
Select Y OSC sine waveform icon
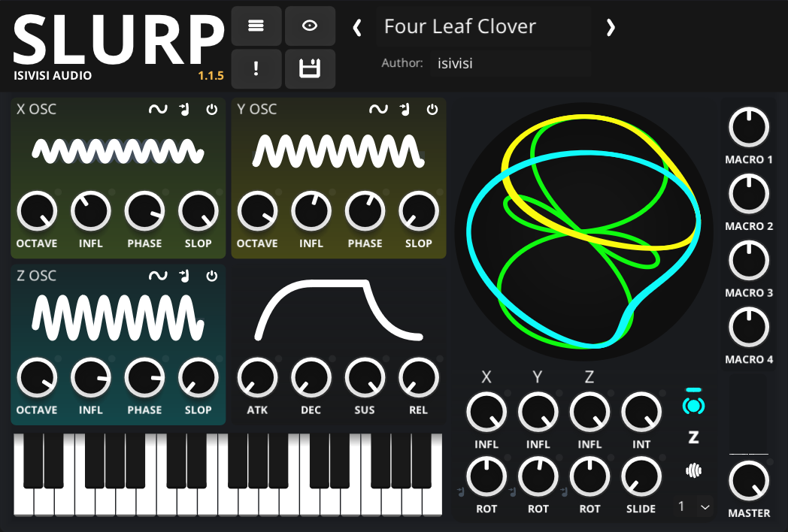(378, 109)
